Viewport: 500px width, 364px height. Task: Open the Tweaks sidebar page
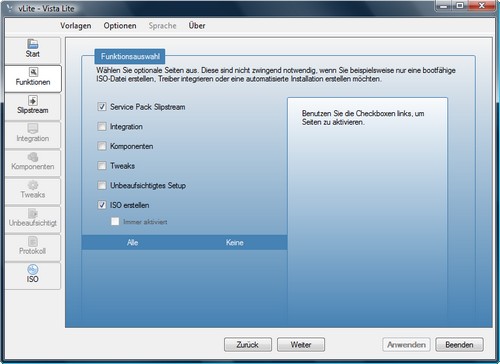coord(33,191)
